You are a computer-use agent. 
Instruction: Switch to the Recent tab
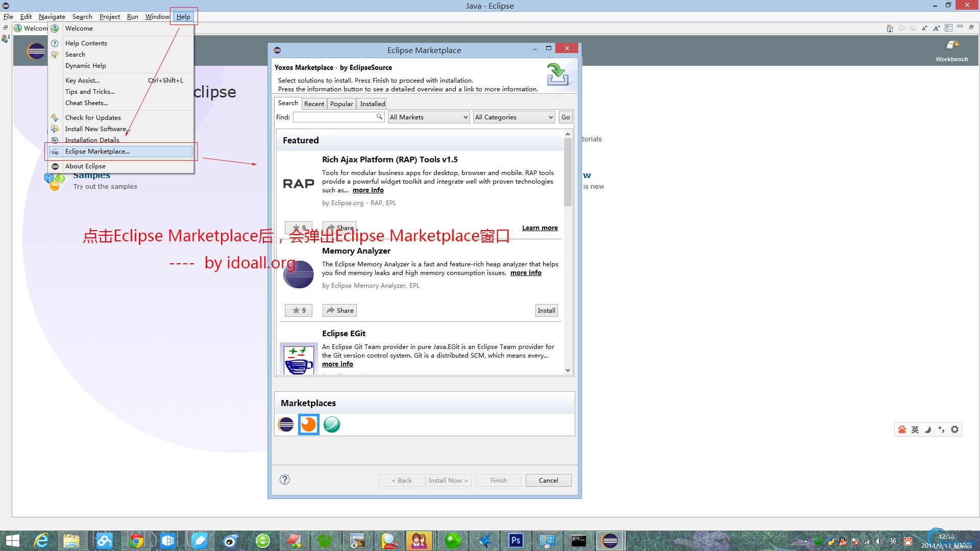pyautogui.click(x=314, y=104)
